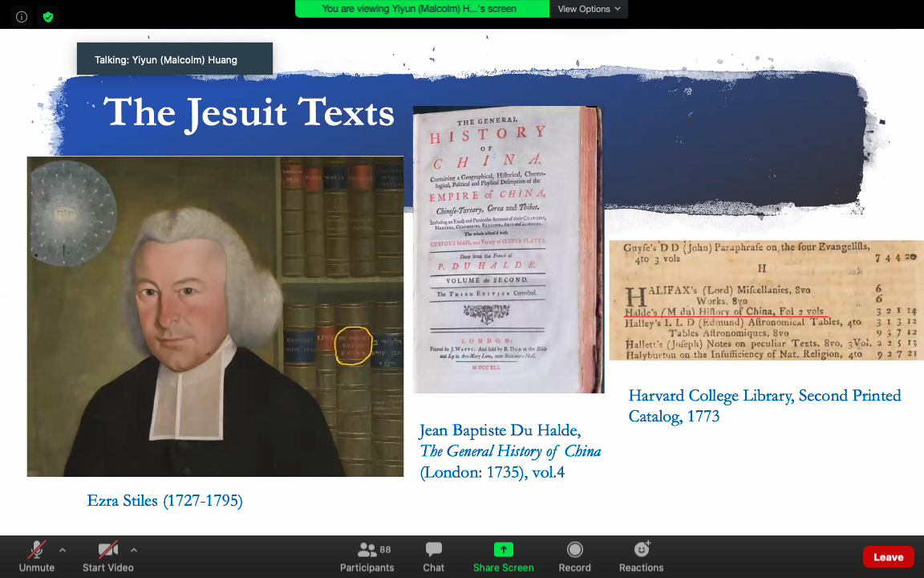Open the View Options dropdown
The image size is (924, 578).
click(589, 9)
